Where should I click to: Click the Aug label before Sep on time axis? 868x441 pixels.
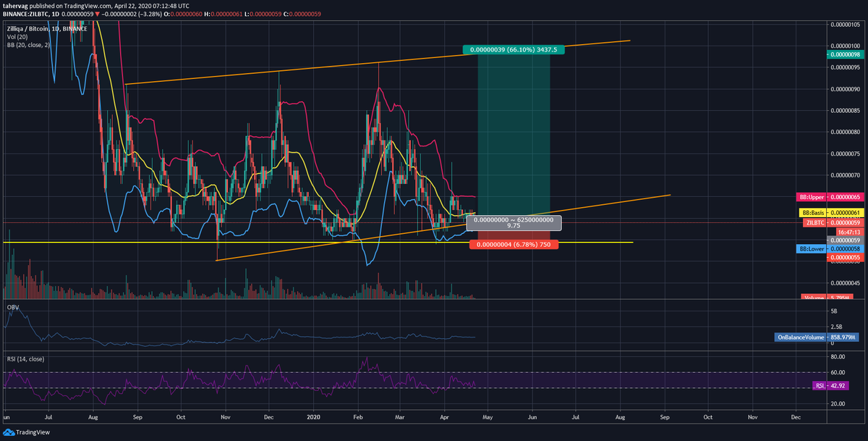pos(621,418)
